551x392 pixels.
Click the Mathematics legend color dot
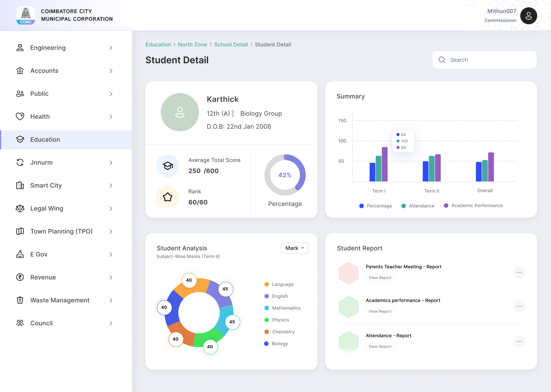click(267, 308)
